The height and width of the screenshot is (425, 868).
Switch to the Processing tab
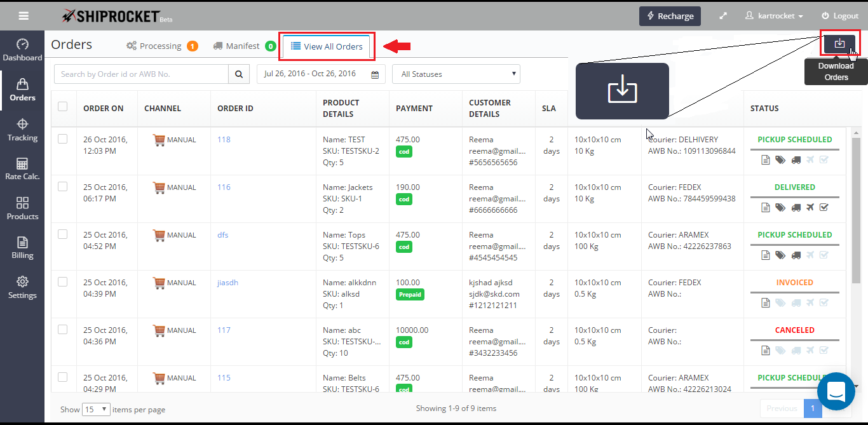point(161,46)
